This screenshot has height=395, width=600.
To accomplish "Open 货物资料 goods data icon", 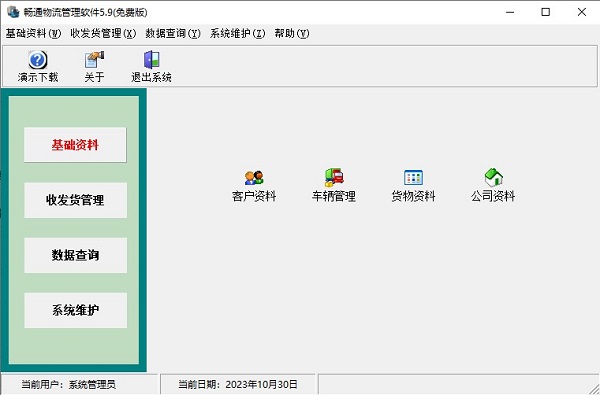I will [413, 178].
